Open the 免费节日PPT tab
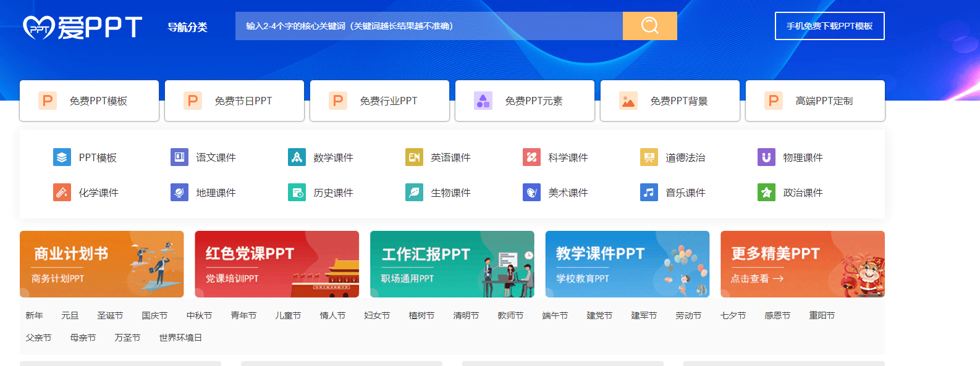The height and width of the screenshot is (366, 980). [x=234, y=101]
